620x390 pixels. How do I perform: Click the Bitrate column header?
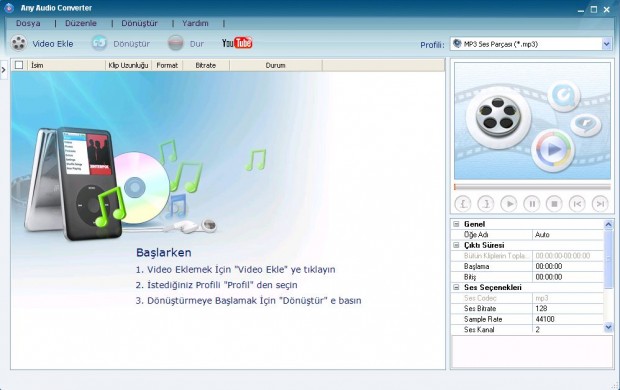click(x=206, y=65)
